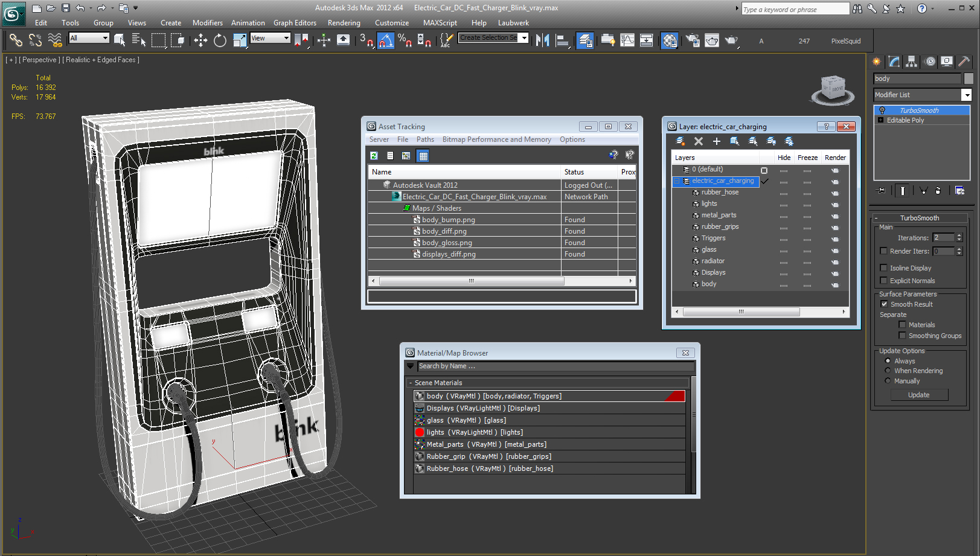Click the Freeze column header
The image size is (980, 556).
click(x=807, y=158)
